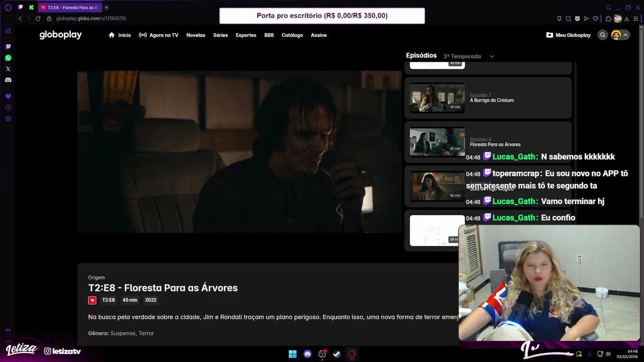The width and height of the screenshot is (644, 362).
Task: Click the Assine subscribe link
Action: (318, 35)
